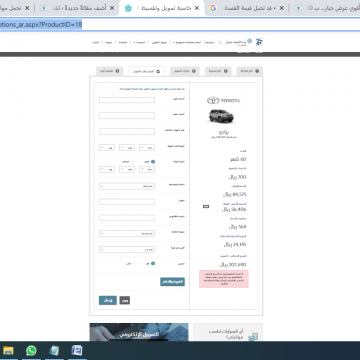Image resolution: width=360 pixels, height=360 pixels.
Task: Open WhatsApp from the taskbar
Action: (x=31, y=350)
